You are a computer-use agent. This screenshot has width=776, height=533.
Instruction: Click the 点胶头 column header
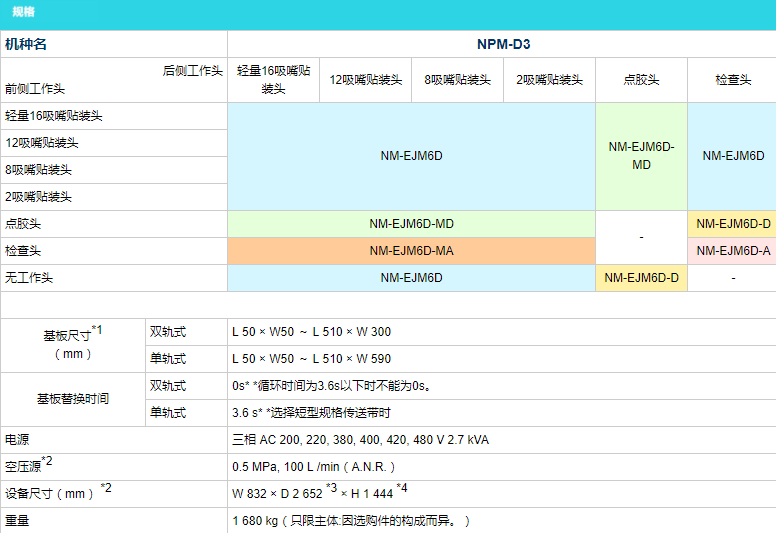(x=641, y=80)
